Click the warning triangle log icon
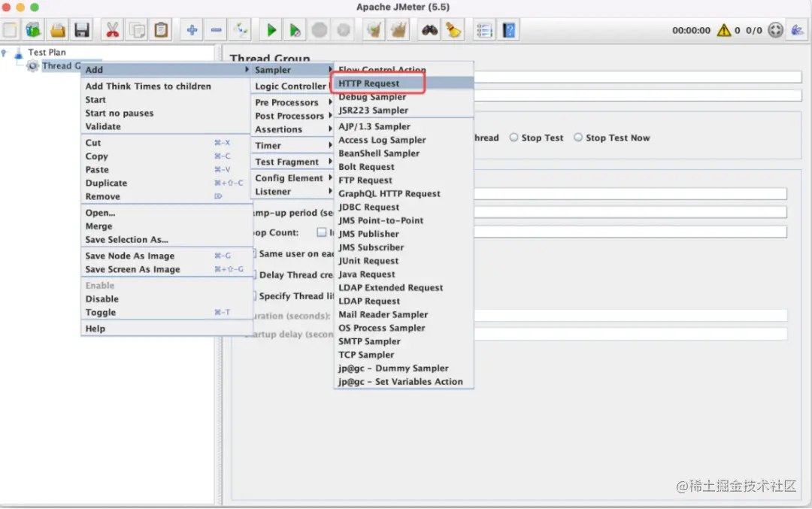Screen dimensions: 812x509 coord(723,30)
